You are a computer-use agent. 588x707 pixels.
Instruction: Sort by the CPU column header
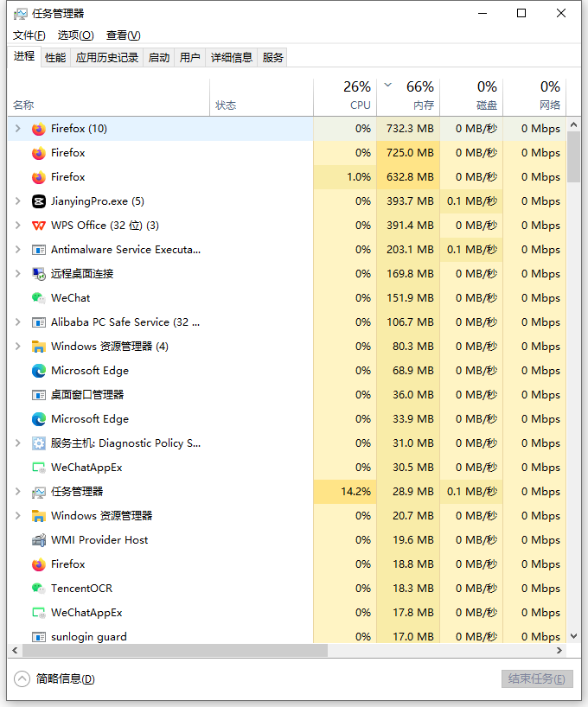345,96
